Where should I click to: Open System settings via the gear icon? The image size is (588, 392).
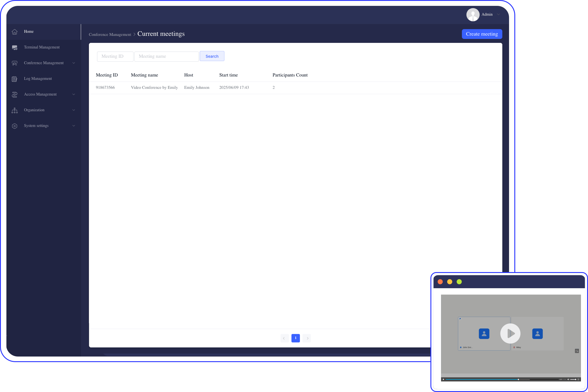tap(15, 125)
